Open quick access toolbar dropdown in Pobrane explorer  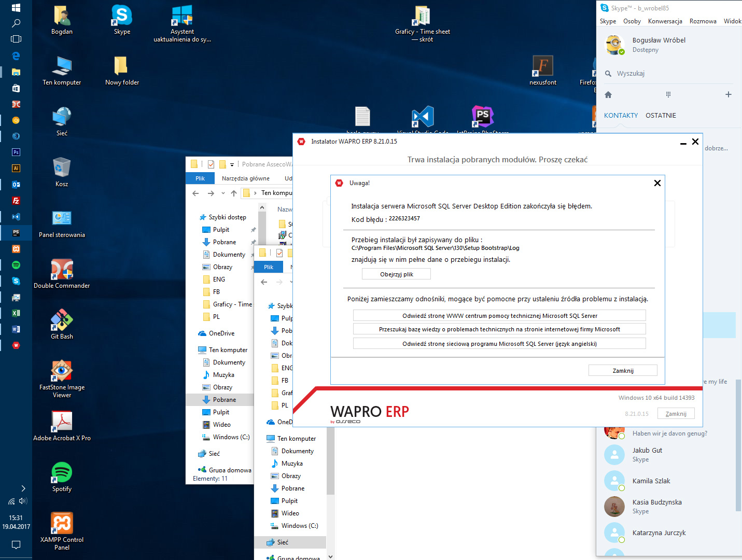[232, 165]
